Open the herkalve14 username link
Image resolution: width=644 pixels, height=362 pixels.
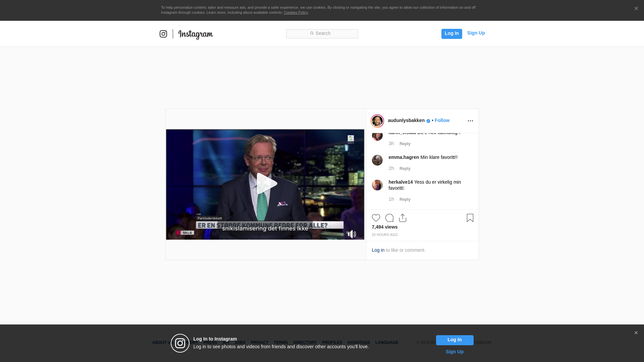pyautogui.click(x=401, y=182)
